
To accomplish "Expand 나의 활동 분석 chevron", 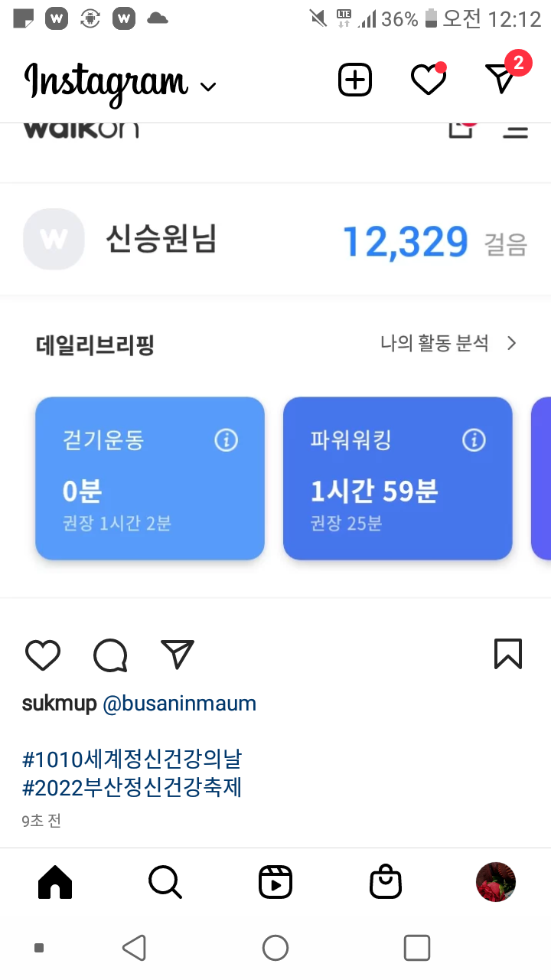I will [512, 343].
